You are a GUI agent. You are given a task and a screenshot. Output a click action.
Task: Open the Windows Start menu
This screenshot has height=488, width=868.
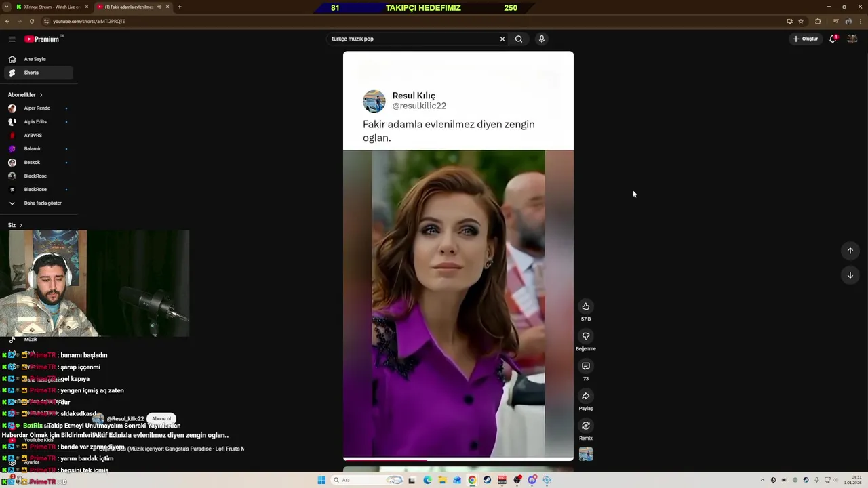321,480
